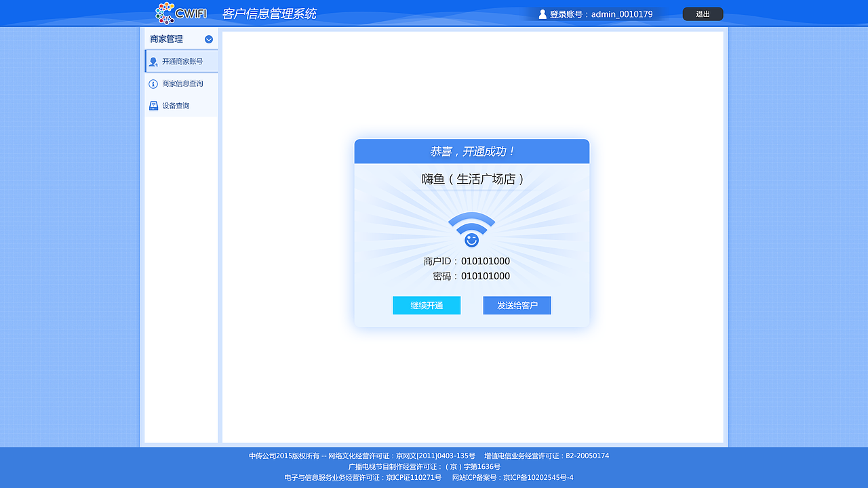Click the 发送给客户 button
868x488 pixels.
pyautogui.click(x=517, y=305)
